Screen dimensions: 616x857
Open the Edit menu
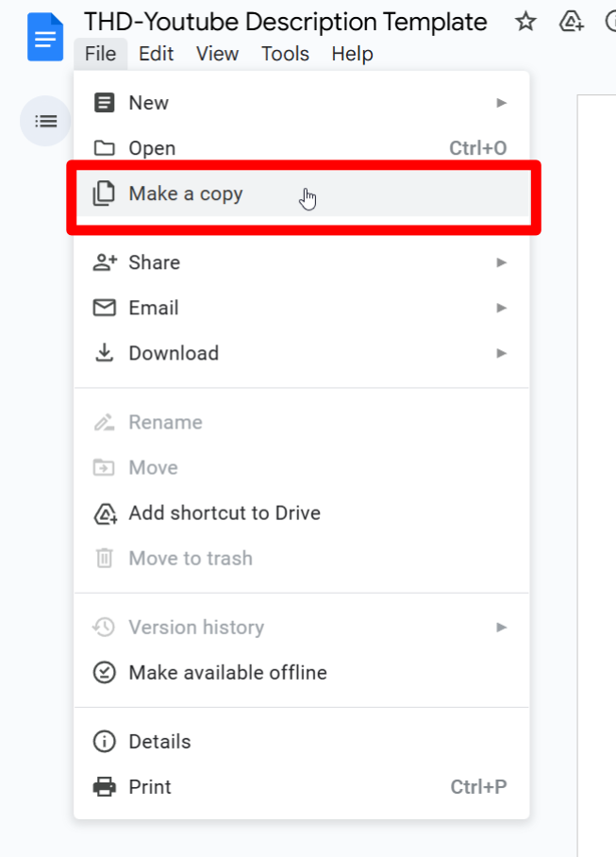156,54
